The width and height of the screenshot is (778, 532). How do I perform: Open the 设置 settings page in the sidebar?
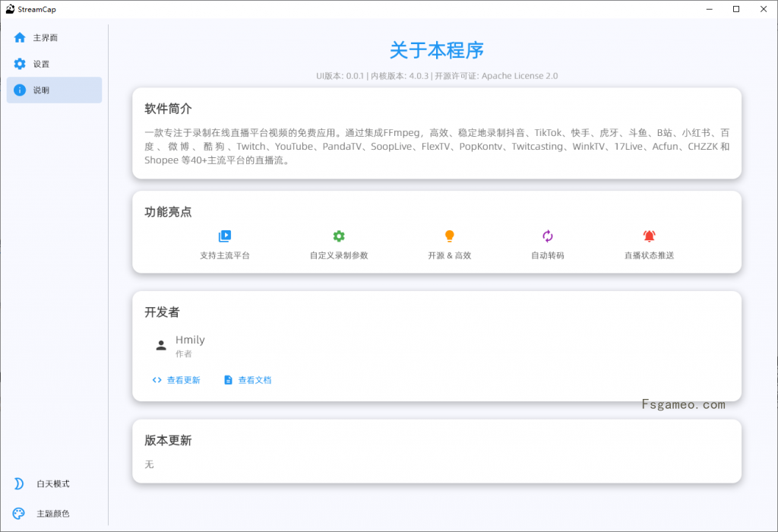click(54, 64)
